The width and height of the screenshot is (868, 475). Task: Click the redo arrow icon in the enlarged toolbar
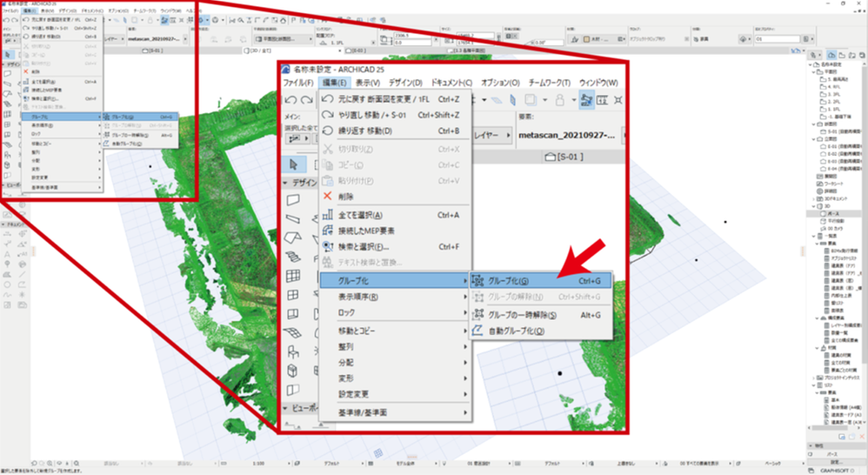(307, 100)
